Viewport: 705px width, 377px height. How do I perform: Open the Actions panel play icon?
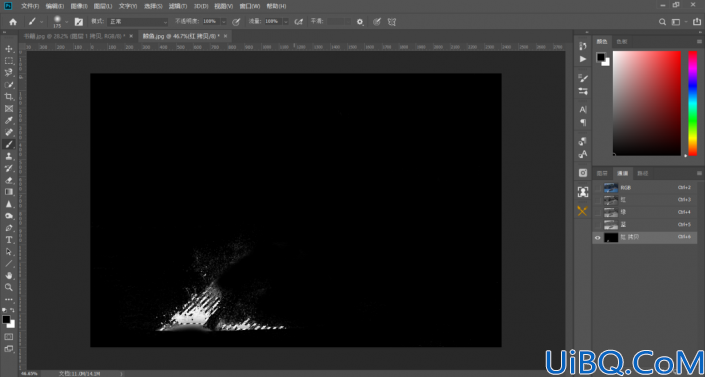coord(583,59)
